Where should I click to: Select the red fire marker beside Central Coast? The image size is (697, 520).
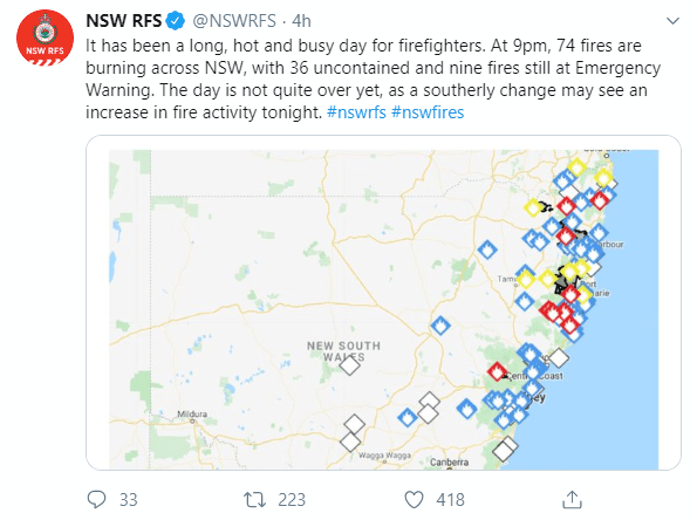point(497,371)
